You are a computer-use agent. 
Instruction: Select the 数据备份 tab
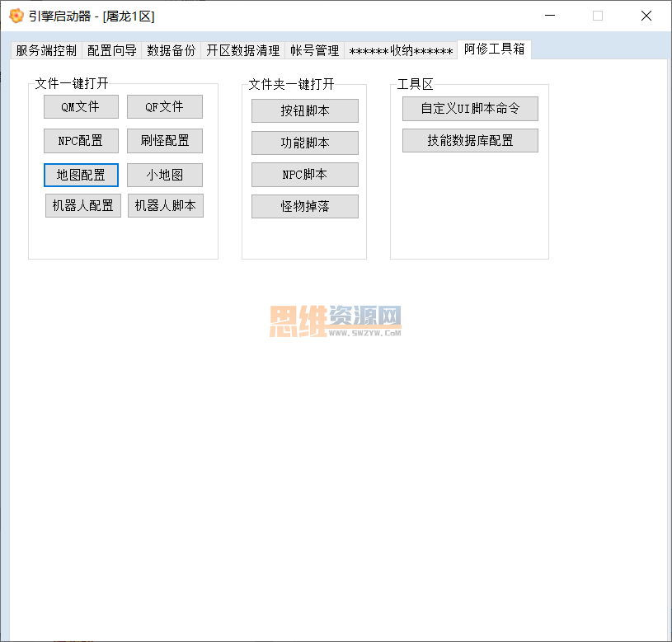coord(171,50)
